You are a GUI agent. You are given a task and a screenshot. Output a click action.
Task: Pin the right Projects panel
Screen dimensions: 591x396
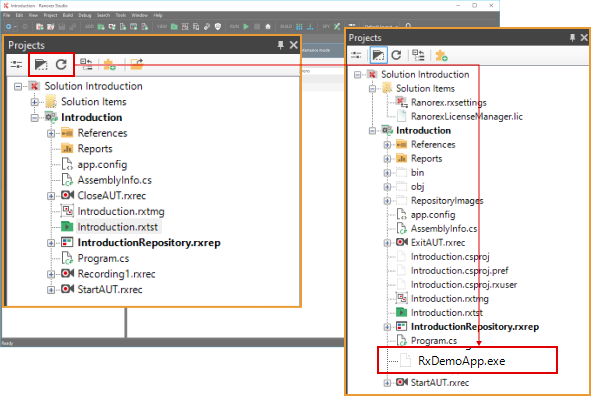573,37
